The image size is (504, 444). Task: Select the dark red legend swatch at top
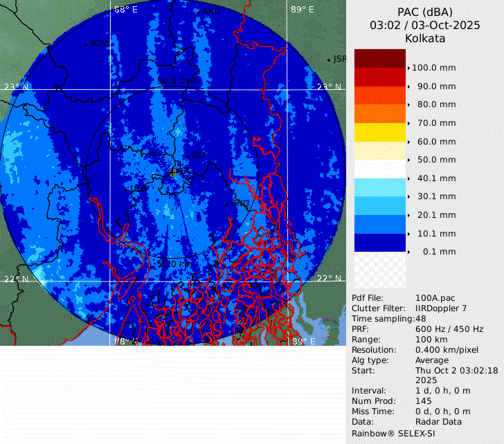tap(379, 58)
